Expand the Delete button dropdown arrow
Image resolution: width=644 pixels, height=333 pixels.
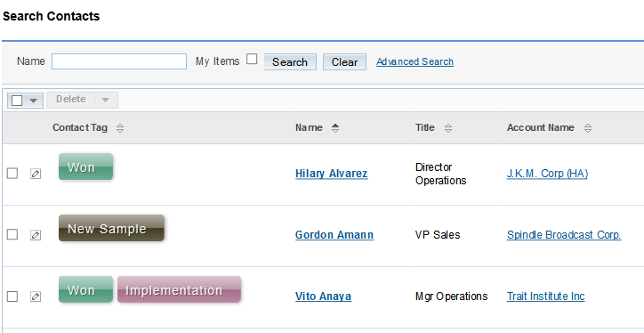click(x=106, y=100)
